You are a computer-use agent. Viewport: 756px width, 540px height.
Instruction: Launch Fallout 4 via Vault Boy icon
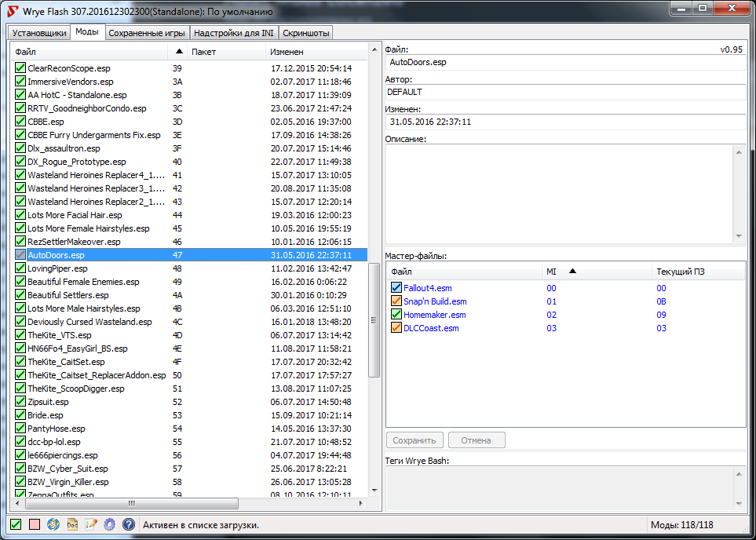53,524
